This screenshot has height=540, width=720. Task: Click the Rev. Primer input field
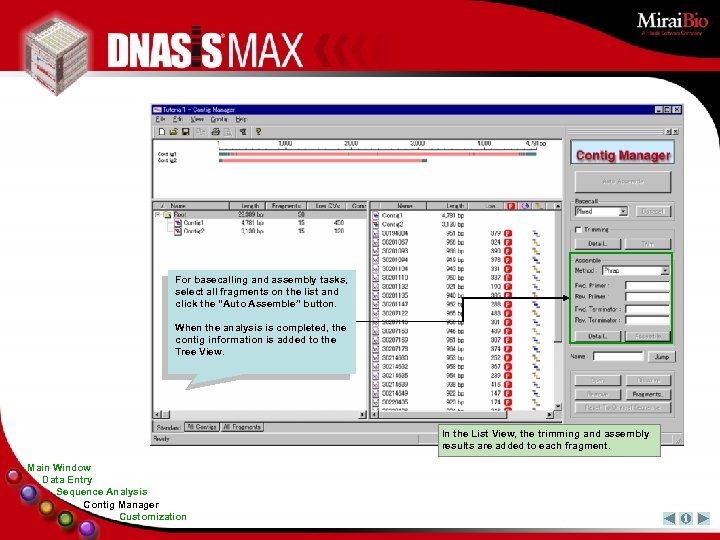[x=647, y=297]
